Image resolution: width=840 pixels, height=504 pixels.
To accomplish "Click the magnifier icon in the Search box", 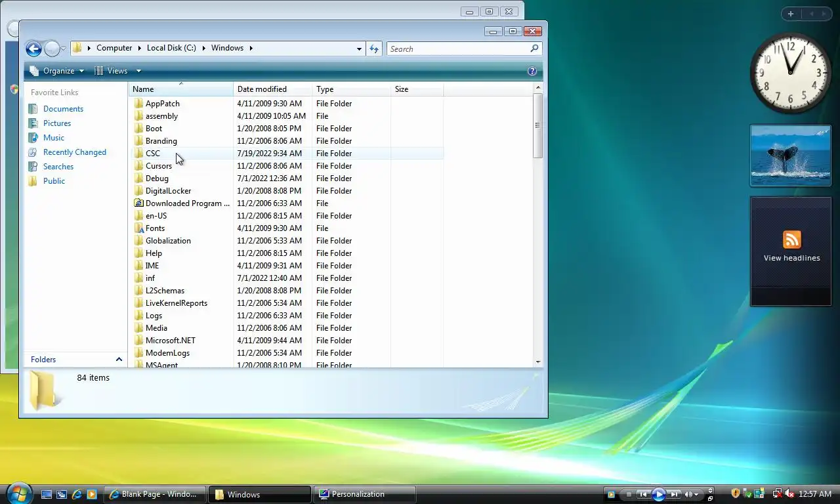I will coord(534,49).
